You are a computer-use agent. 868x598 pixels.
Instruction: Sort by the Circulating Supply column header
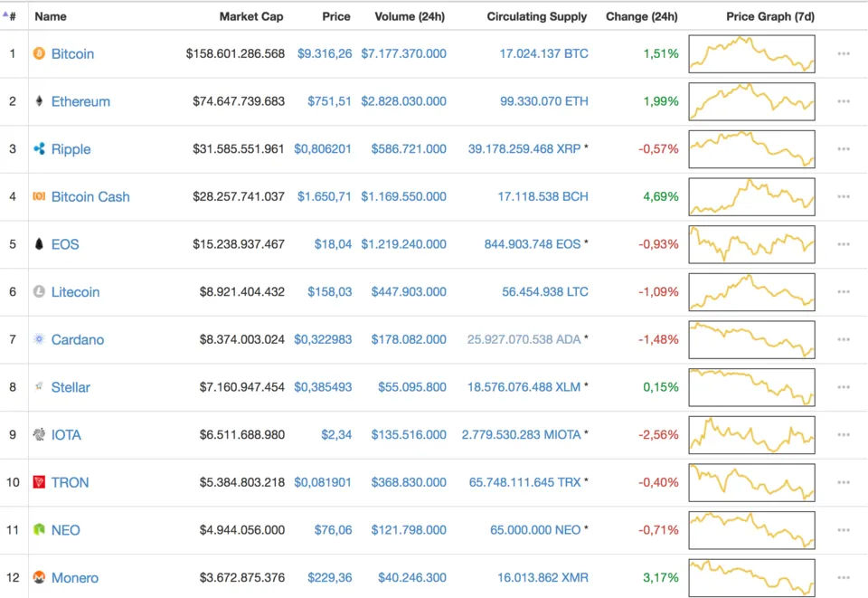click(x=537, y=16)
